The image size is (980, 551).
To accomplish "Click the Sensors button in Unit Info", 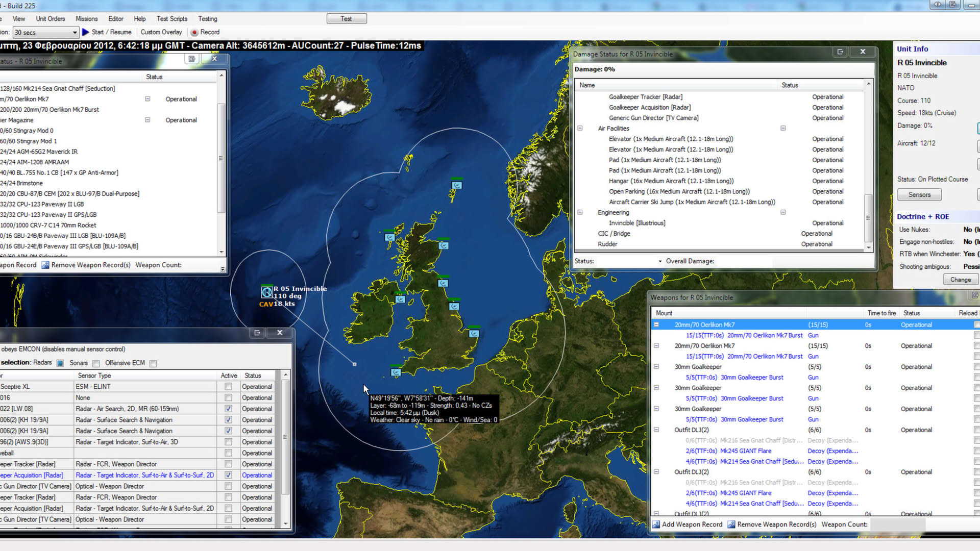I will tap(919, 195).
